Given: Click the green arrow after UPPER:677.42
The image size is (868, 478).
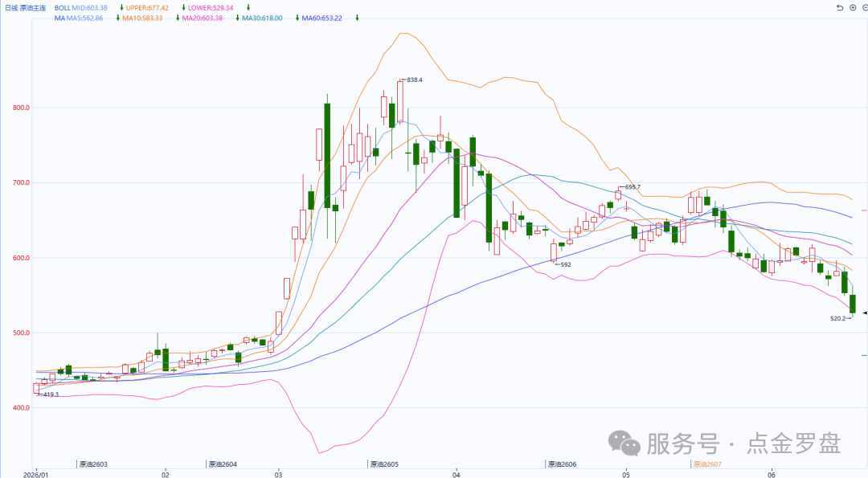Looking at the screenshot, I should pyautogui.click(x=183, y=8).
